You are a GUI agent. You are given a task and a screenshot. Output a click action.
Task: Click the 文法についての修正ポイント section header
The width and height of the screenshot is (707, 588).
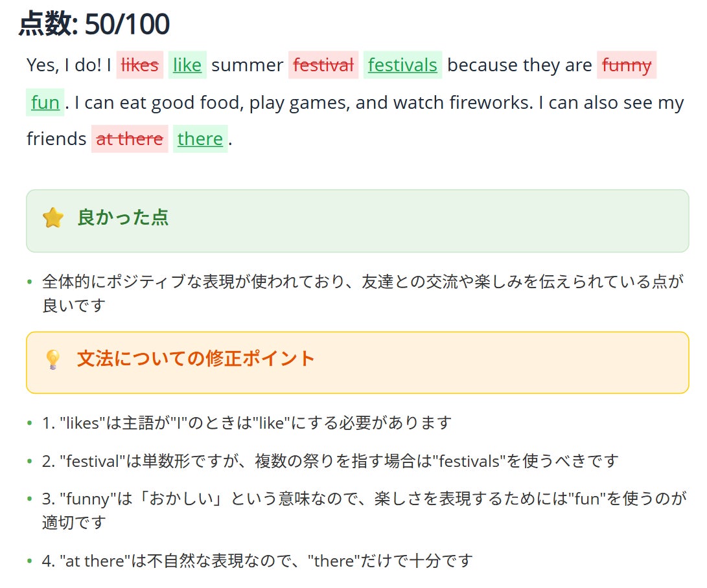[x=196, y=359]
